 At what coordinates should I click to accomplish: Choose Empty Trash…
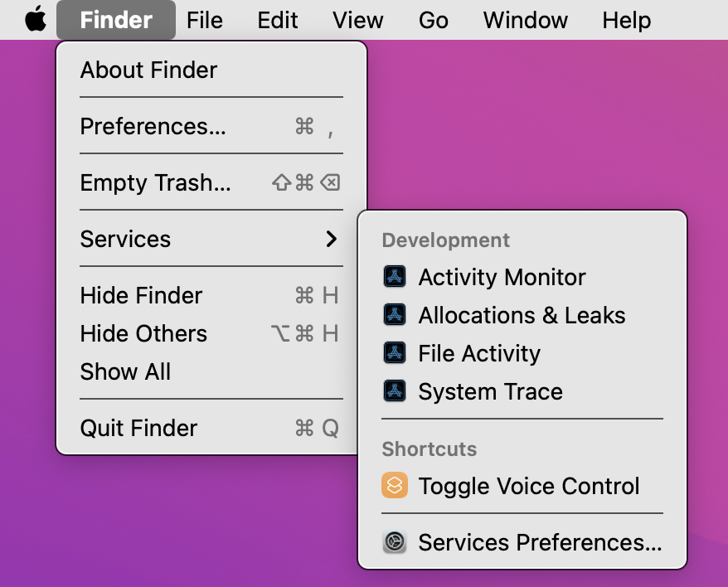[x=211, y=182]
